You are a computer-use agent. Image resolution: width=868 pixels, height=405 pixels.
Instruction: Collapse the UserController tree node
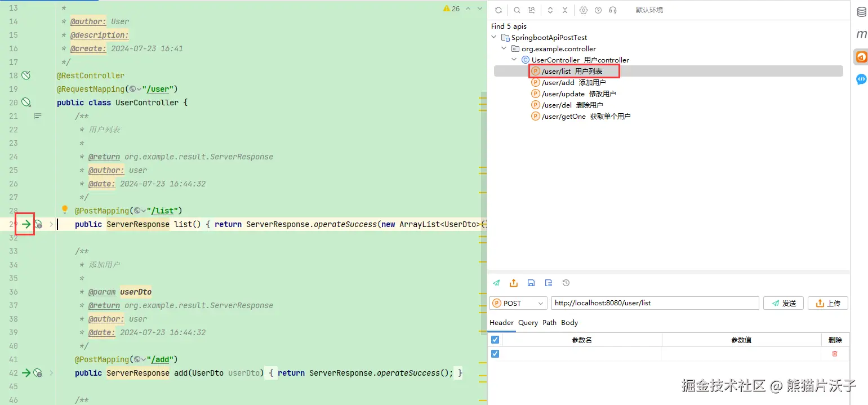tap(514, 60)
